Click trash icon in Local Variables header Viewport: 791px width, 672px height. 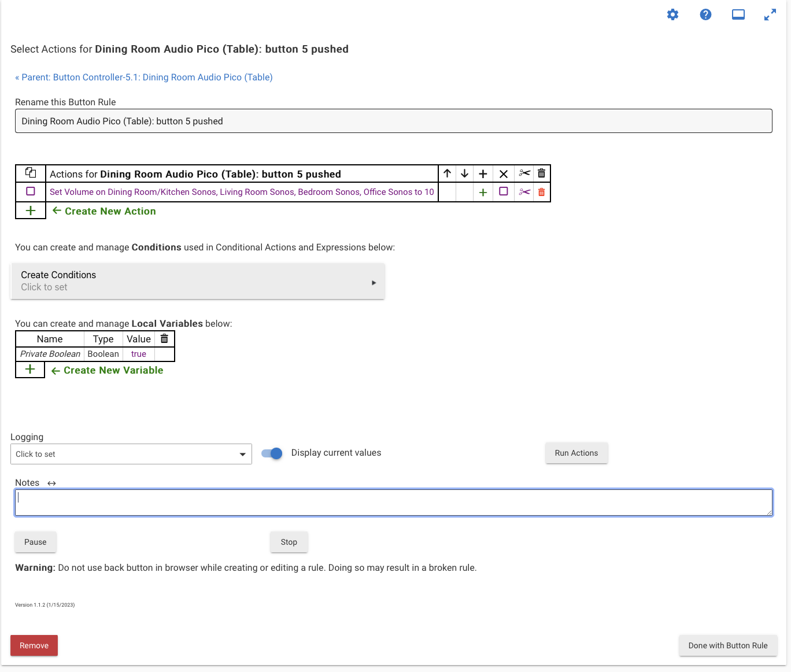tap(164, 339)
